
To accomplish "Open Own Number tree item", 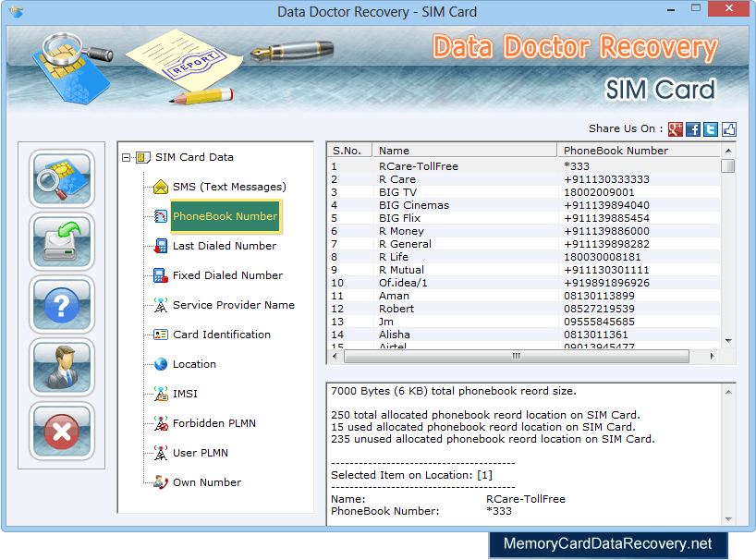I will pyautogui.click(x=207, y=482).
